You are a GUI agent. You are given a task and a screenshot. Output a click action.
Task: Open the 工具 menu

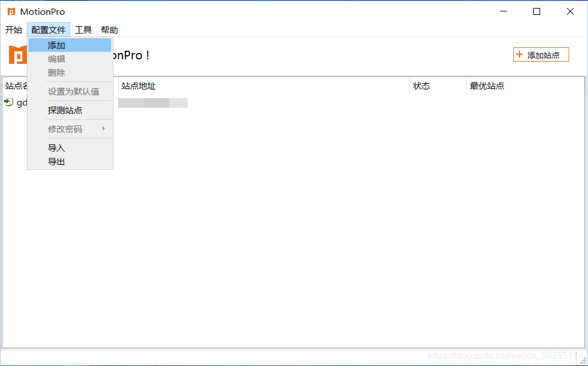(83, 30)
